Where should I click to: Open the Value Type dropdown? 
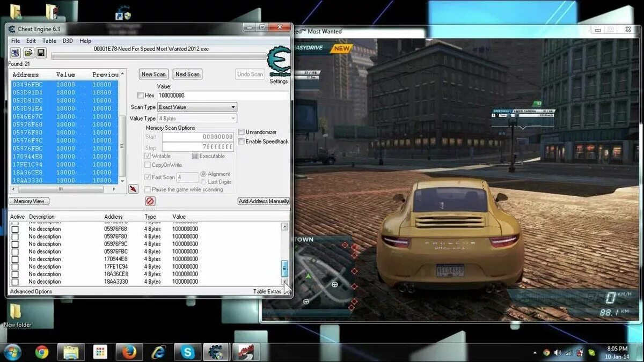pyautogui.click(x=197, y=118)
